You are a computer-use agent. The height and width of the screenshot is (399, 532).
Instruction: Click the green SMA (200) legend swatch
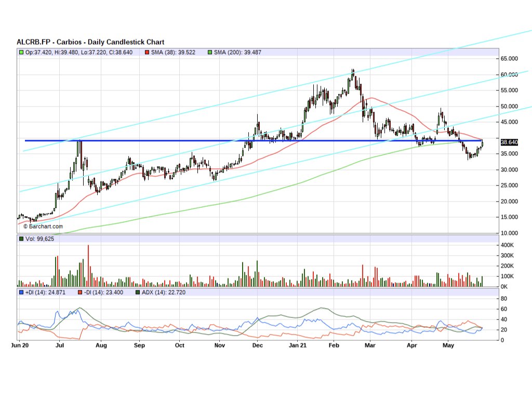pos(209,52)
